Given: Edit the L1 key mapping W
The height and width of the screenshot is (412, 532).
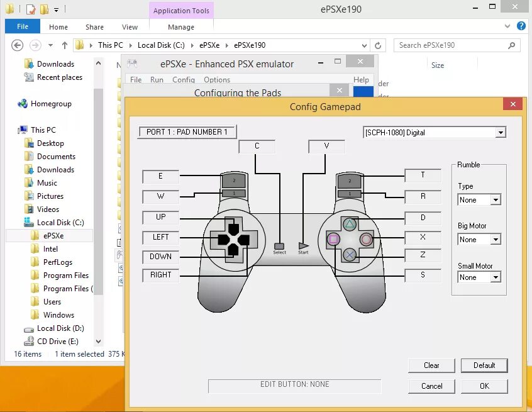Looking at the screenshot, I should [x=160, y=196].
